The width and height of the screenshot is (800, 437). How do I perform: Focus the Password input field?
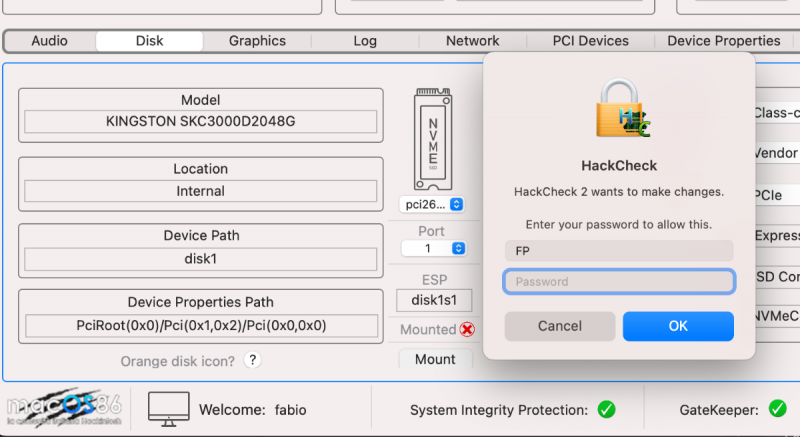coord(619,282)
